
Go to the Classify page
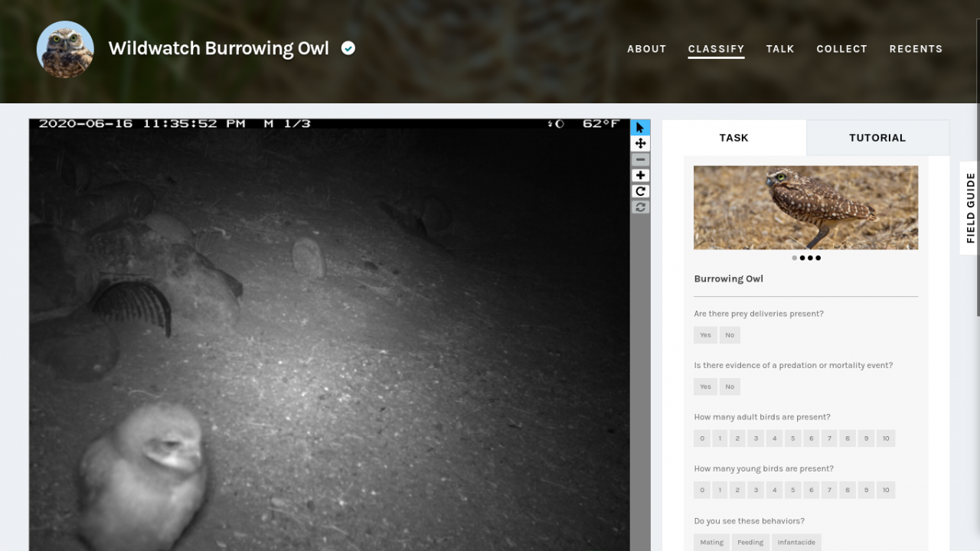click(x=716, y=48)
